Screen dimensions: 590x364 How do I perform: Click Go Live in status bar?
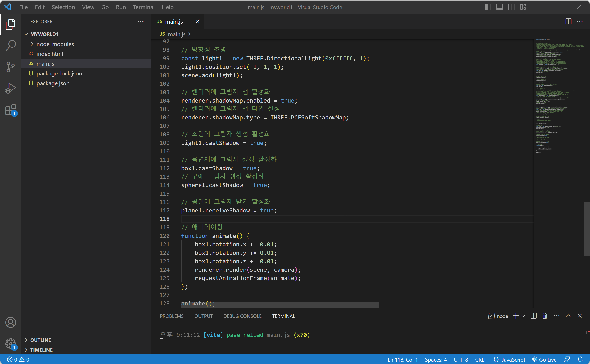(x=544, y=359)
